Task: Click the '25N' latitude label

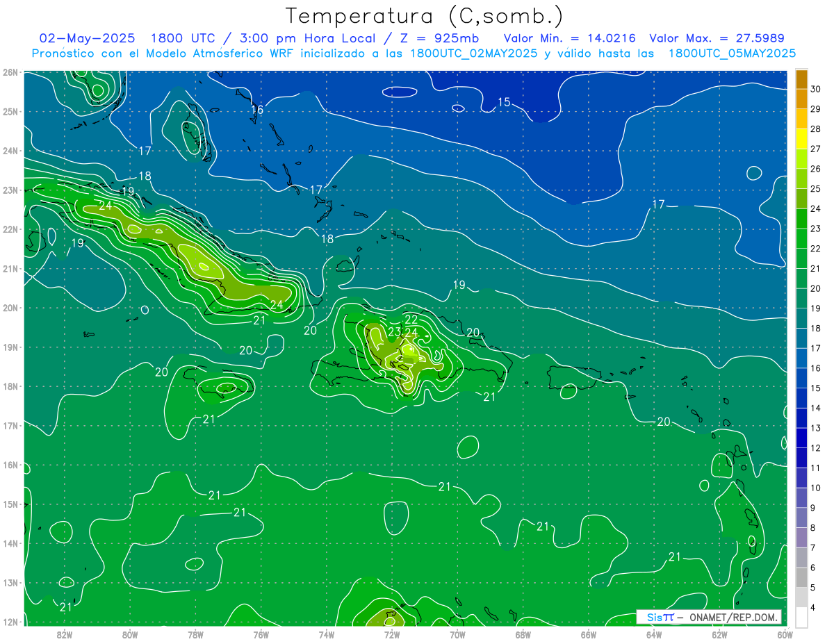Action: pos(10,112)
